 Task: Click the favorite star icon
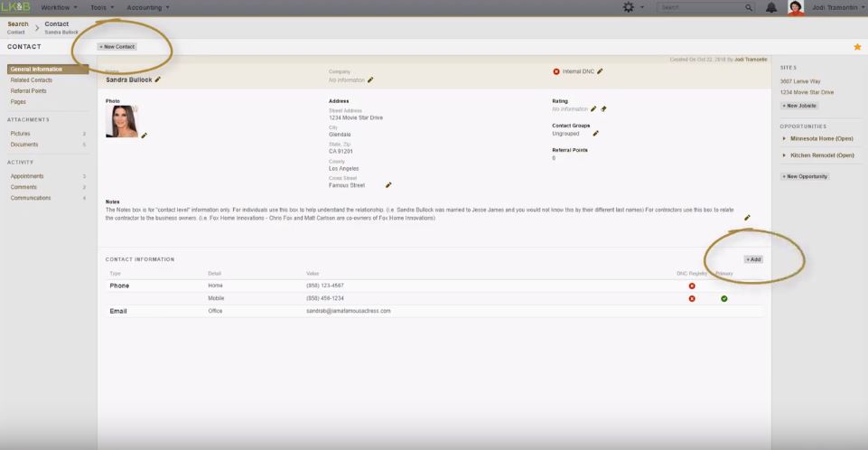point(857,47)
